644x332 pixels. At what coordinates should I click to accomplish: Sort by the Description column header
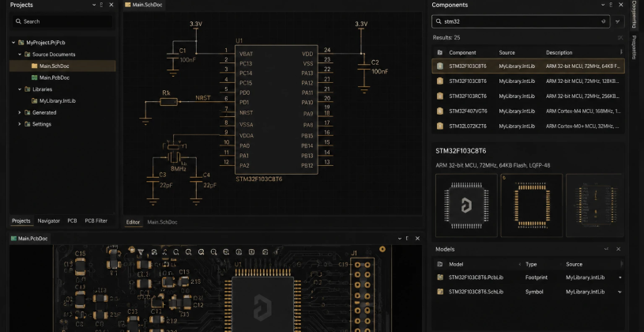tap(559, 53)
